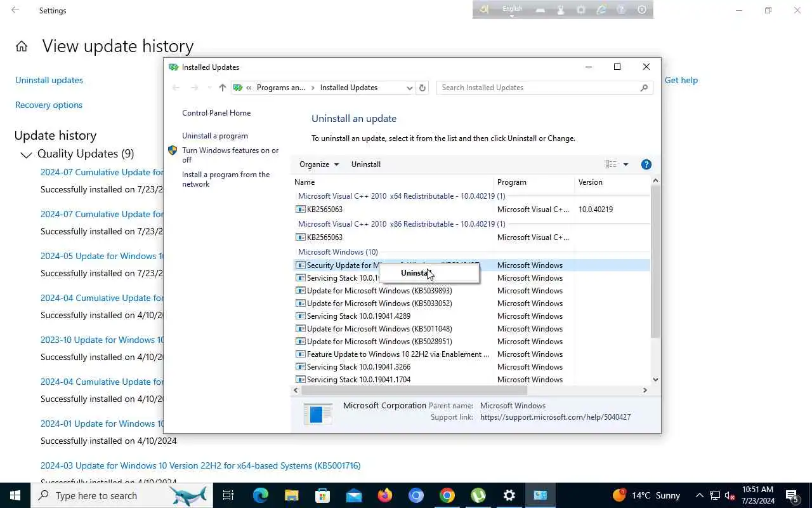
Task: Refresh the Installed Updates address bar
Action: coord(422,88)
